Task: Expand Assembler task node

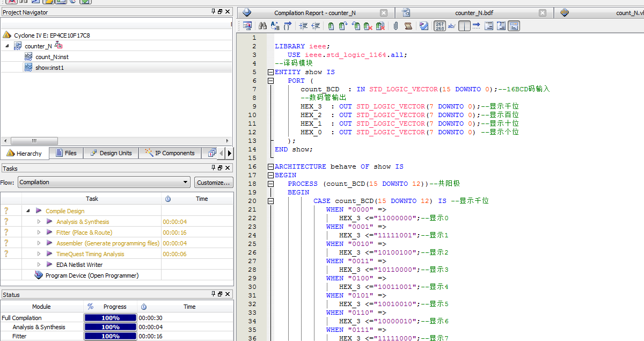Action: tap(39, 243)
